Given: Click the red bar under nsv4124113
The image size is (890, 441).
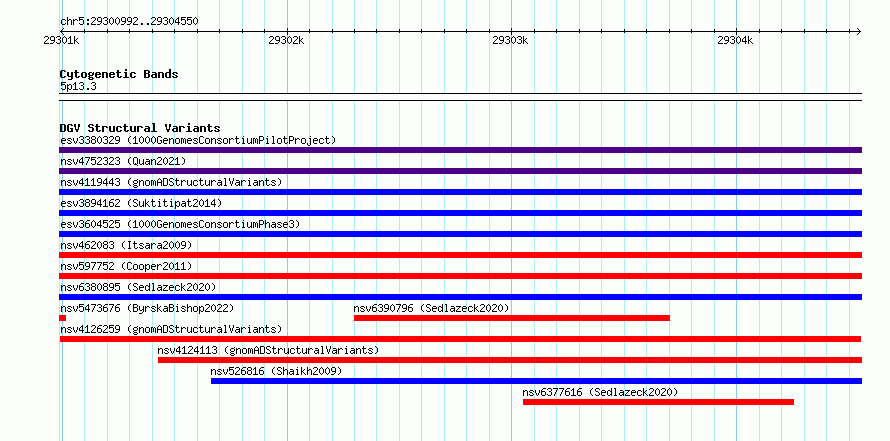Looking at the screenshot, I should point(510,360).
